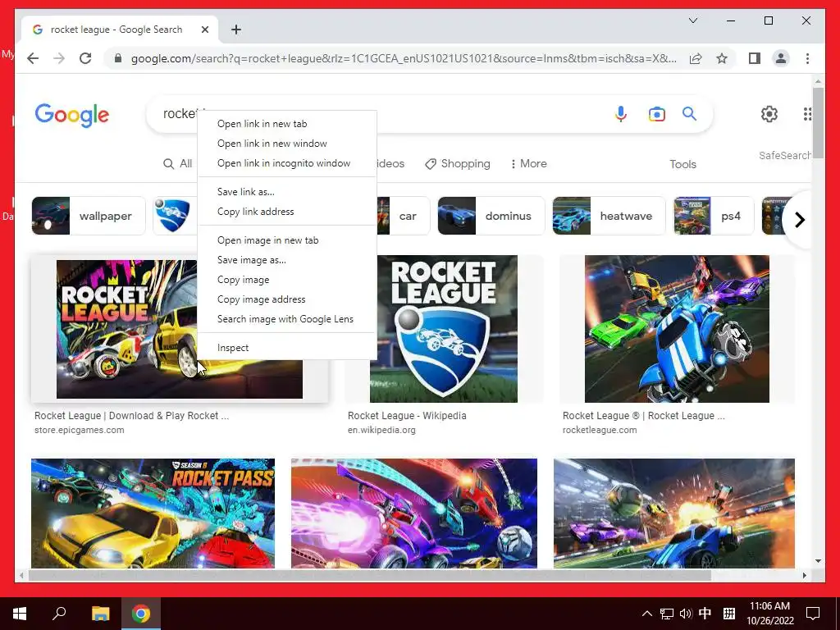This screenshot has width=840, height=630.
Task: Filter images by car chip
Action: [404, 216]
